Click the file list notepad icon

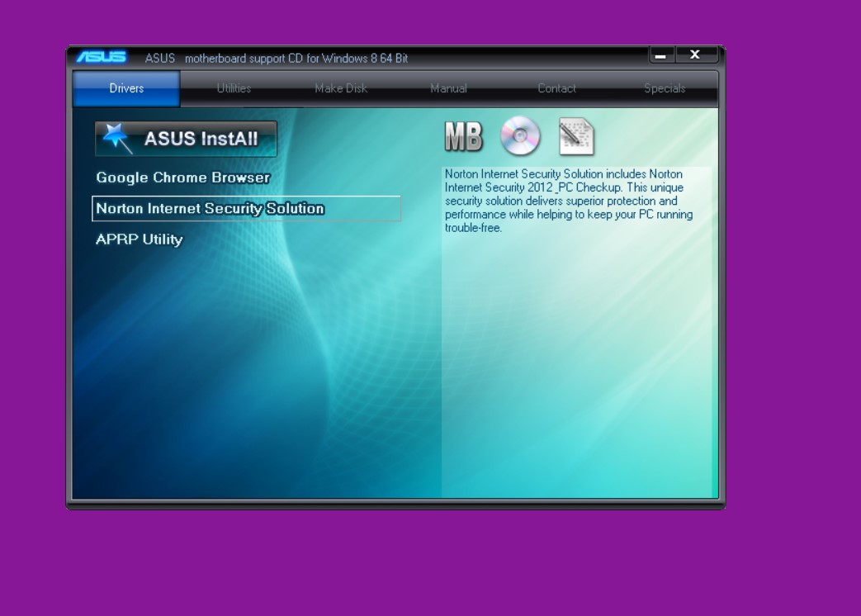(x=576, y=137)
